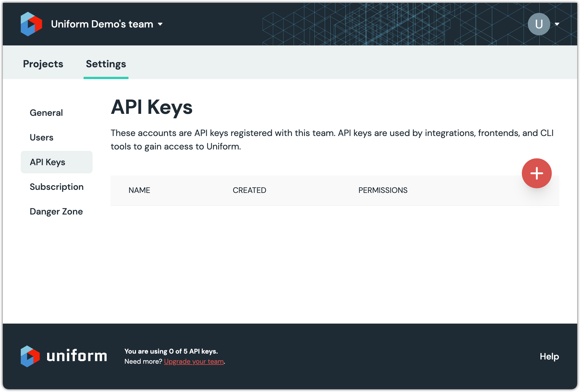Screen dimensions: 580x392
Task: Select the Settings tab
Action: coord(106,64)
